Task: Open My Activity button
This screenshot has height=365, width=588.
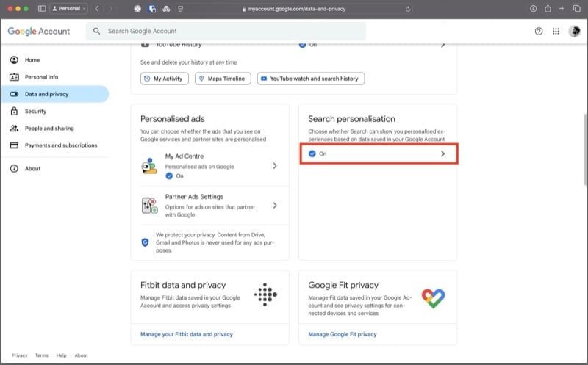Action: point(165,79)
